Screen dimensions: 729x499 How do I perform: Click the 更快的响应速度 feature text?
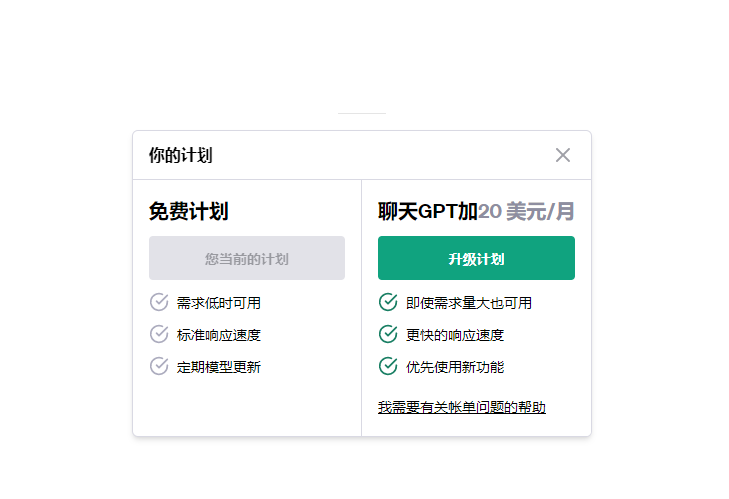pyautogui.click(x=455, y=335)
